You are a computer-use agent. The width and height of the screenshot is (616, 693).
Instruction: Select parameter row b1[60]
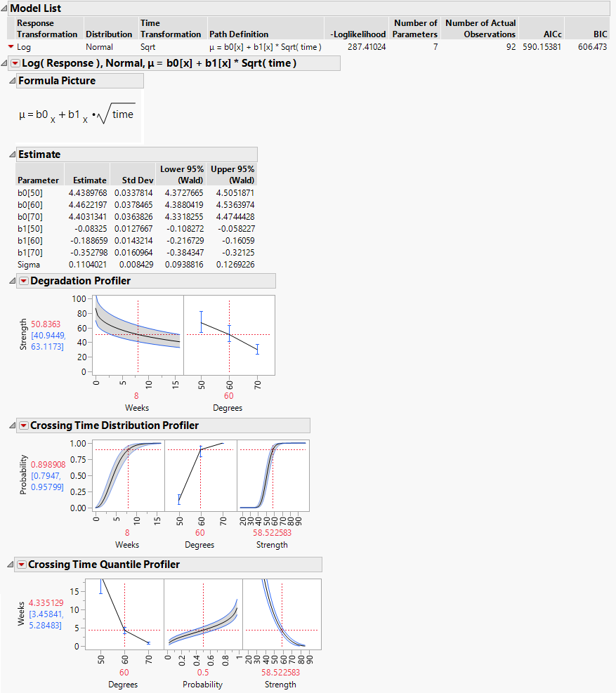pyautogui.click(x=136, y=241)
